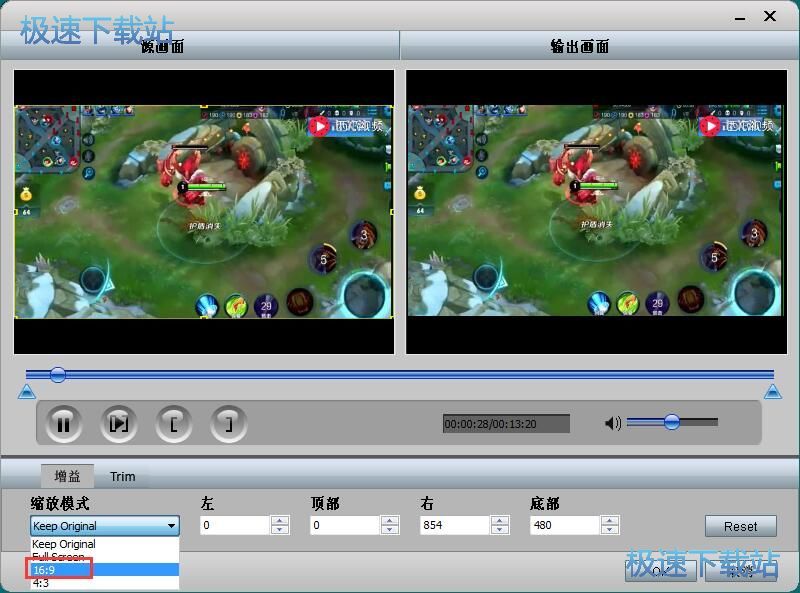This screenshot has height=593, width=800.
Task: Switch to the Trim tab
Action: [122, 476]
